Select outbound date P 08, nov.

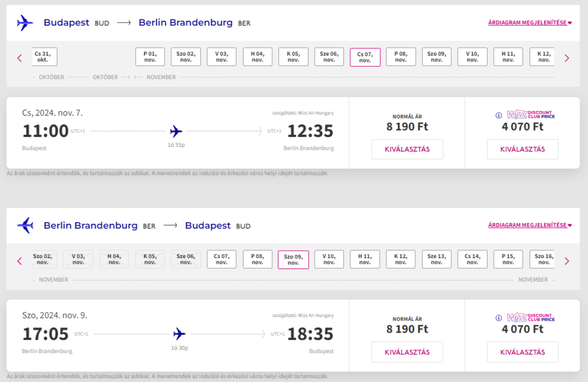coord(400,57)
